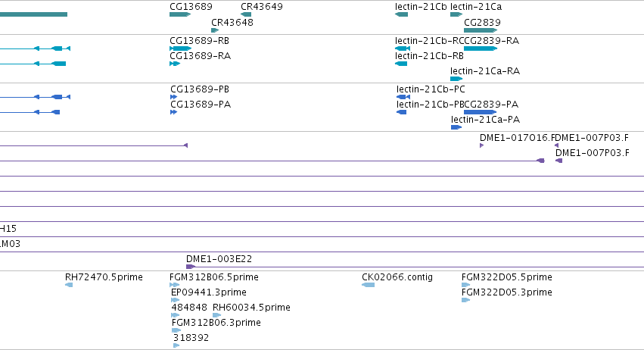The width and height of the screenshot is (644, 350).
Task: Click the CR43649 gene label
Action: click(262, 7)
